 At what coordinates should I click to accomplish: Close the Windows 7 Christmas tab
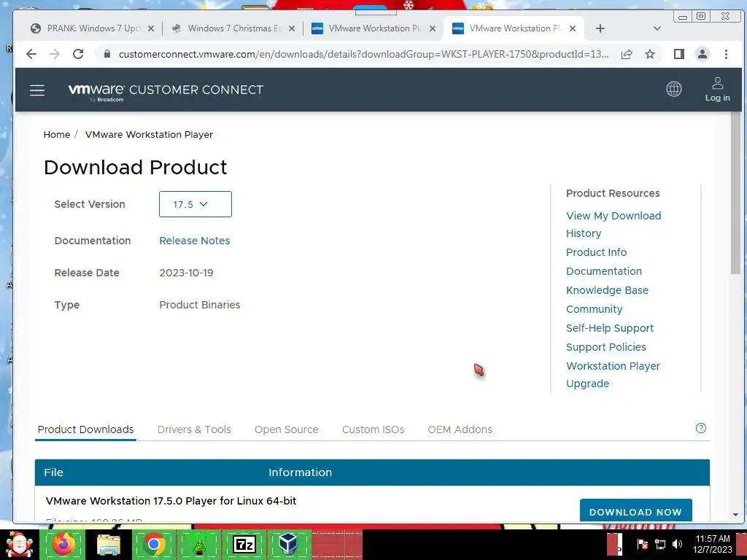pos(292,28)
